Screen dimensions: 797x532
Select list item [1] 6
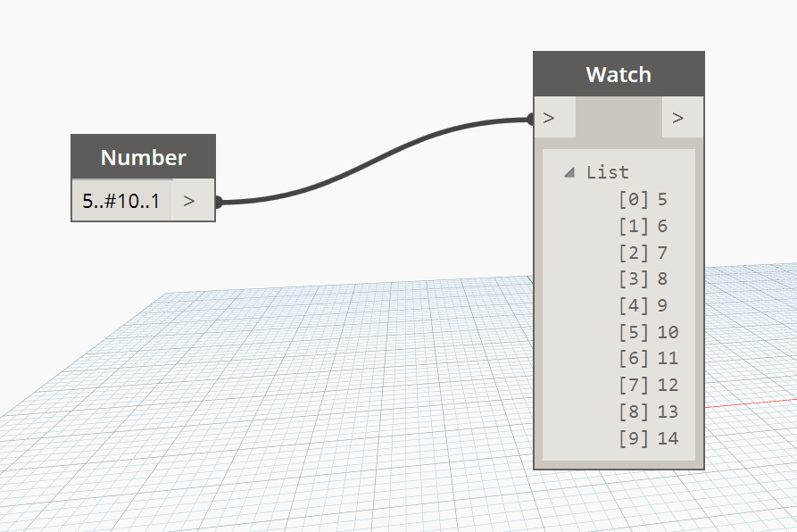[643, 226]
